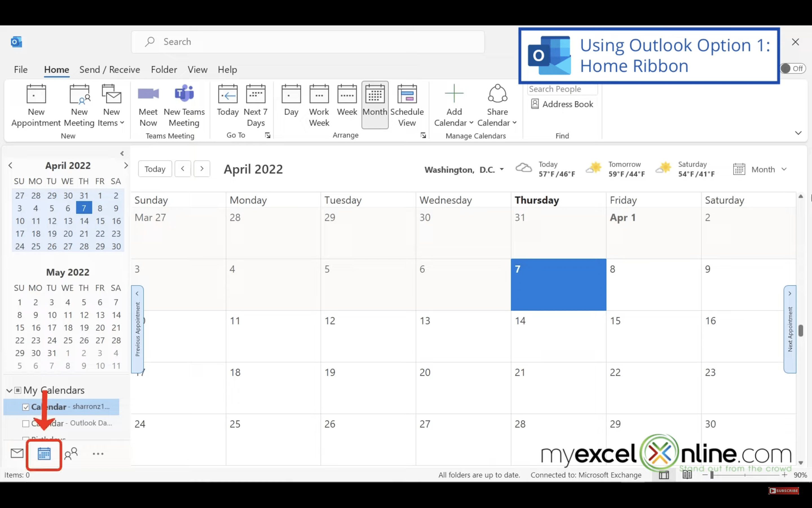Start a Meet Now session
Image resolution: width=812 pixels, height=508 pixels.
click(148, 105)
